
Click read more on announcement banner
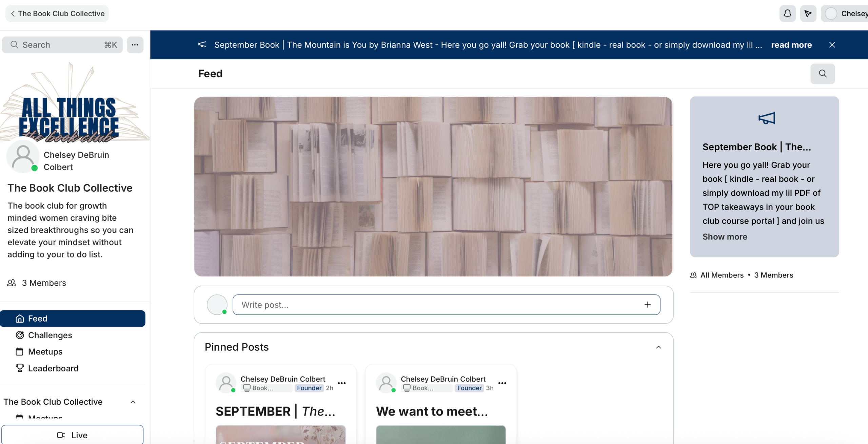point(791,45)
